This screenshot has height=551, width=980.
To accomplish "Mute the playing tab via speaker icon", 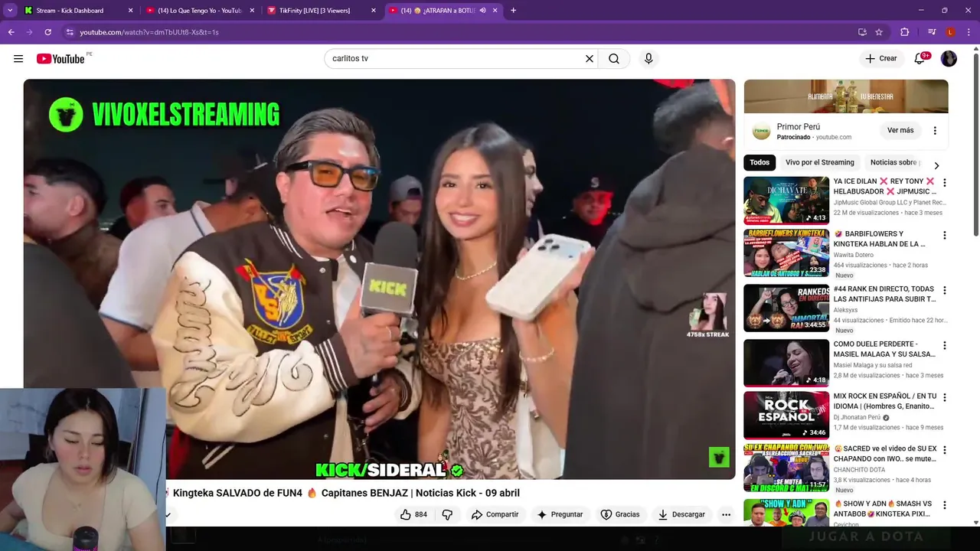I will (483, 11).
